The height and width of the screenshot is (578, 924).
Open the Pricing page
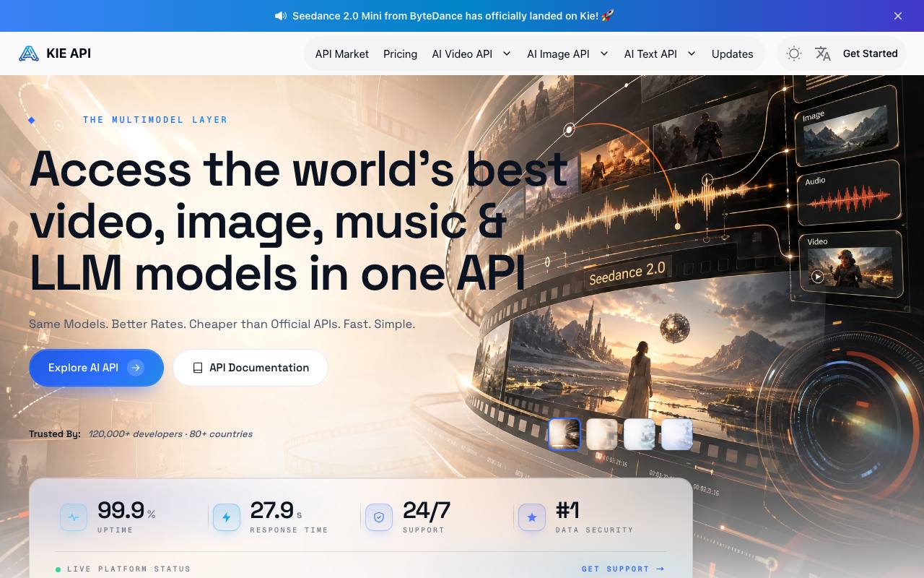(400, 54)
